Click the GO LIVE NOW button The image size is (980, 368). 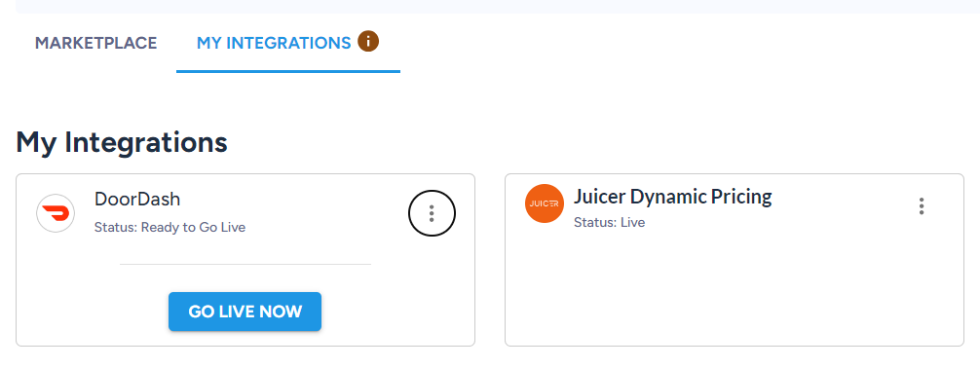coord(245,312)
